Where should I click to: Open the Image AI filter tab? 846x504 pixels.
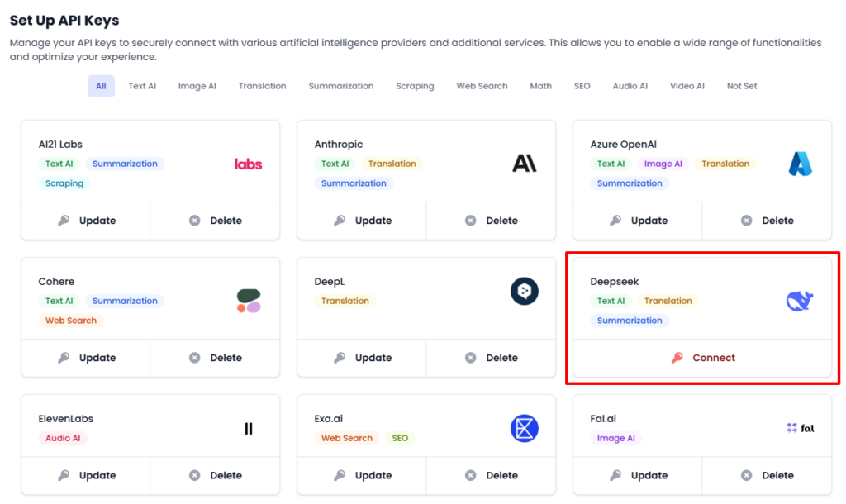pos(197,85)
